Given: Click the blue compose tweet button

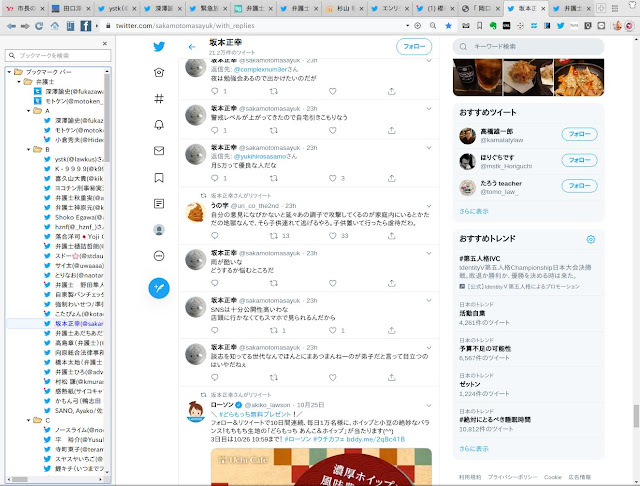Looking at the screenshot, I should pos(159,288).
